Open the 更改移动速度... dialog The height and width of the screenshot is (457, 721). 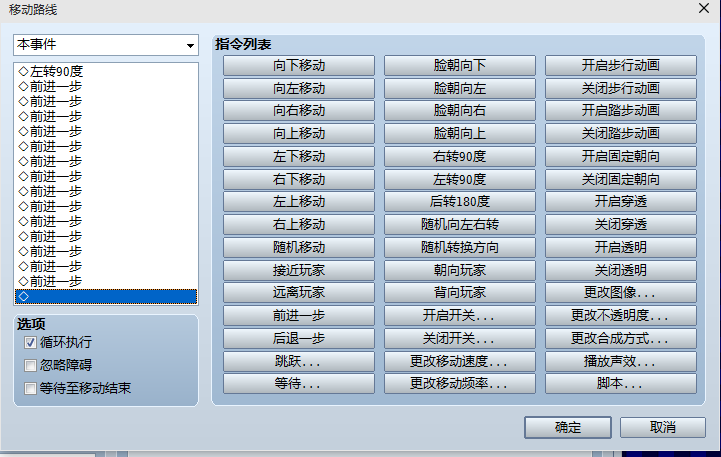tap(460, 361)
